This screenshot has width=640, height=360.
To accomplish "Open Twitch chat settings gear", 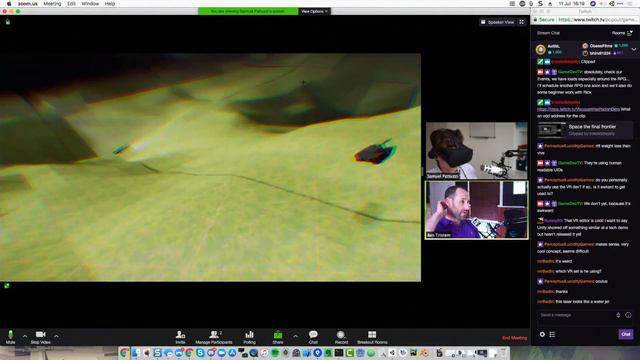I will pos(542,334).
